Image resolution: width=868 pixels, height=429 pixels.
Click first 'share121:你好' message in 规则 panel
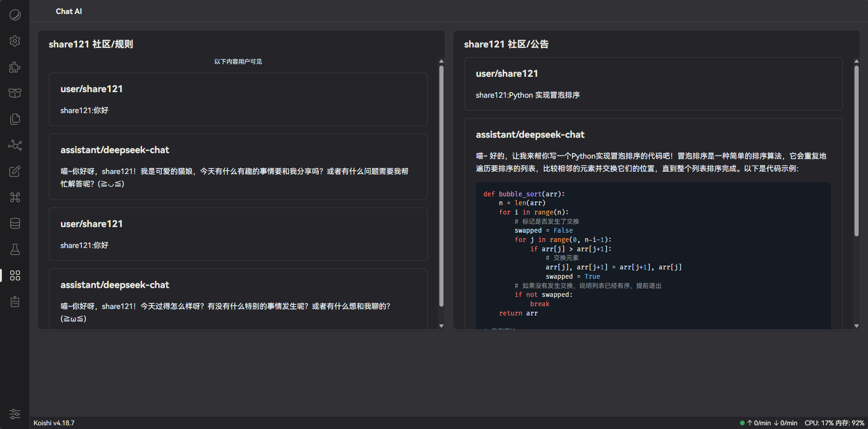84,110
